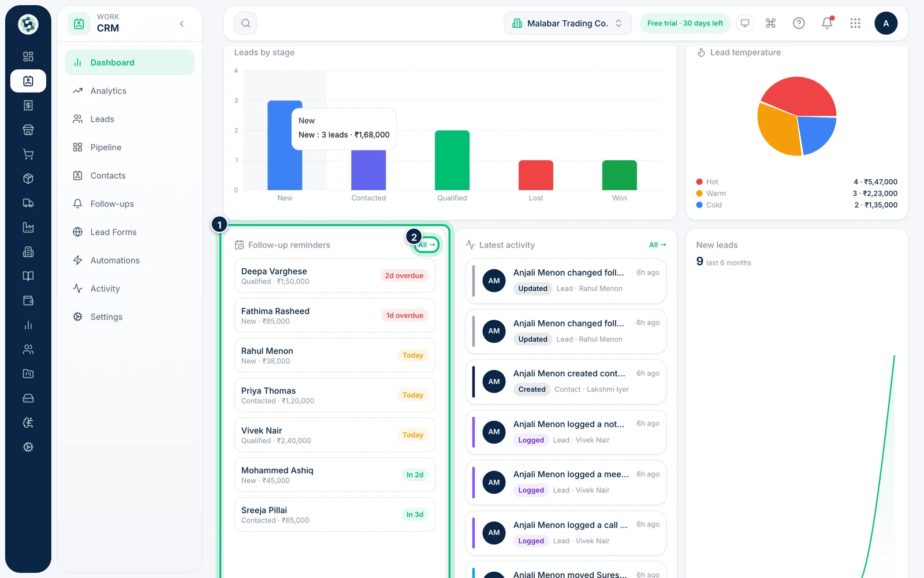The height and width of the screenshot is (578, 924).
Task: Open Deepa Varghese follow-up reminder
Action: click(335, 276)
